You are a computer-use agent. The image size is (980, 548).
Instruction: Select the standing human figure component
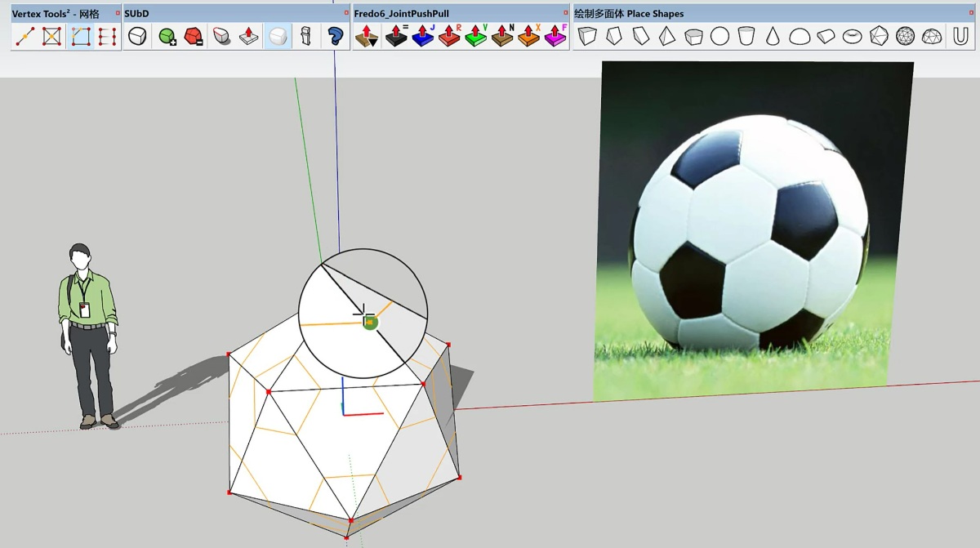point(88,336)
